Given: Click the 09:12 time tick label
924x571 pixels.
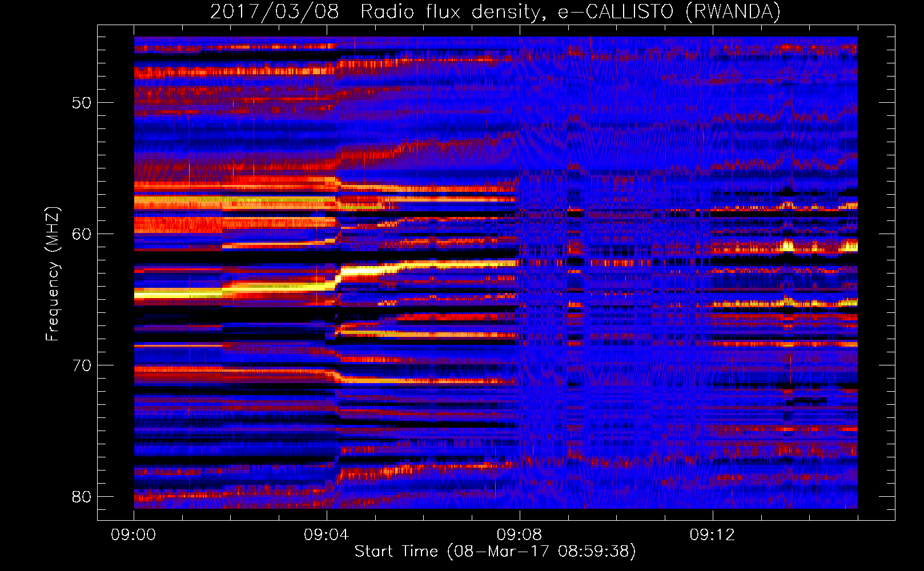Looking at the screenshot, I should click(712, 535).
